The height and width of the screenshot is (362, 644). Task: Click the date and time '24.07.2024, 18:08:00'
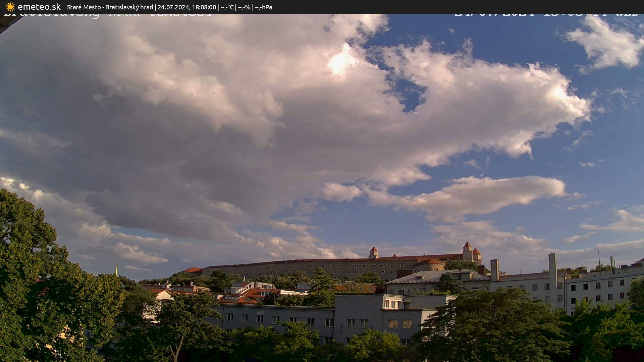click(187, 7)
